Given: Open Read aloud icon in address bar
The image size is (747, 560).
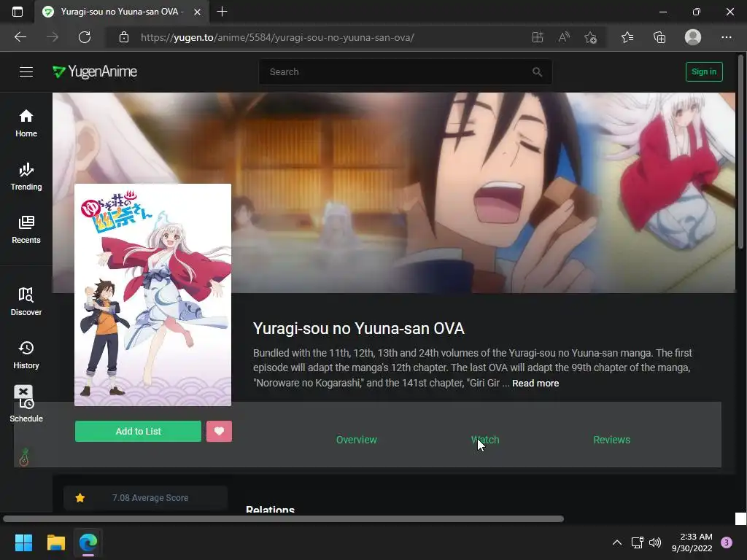Looking at the screenshot, I should [564, 37].
